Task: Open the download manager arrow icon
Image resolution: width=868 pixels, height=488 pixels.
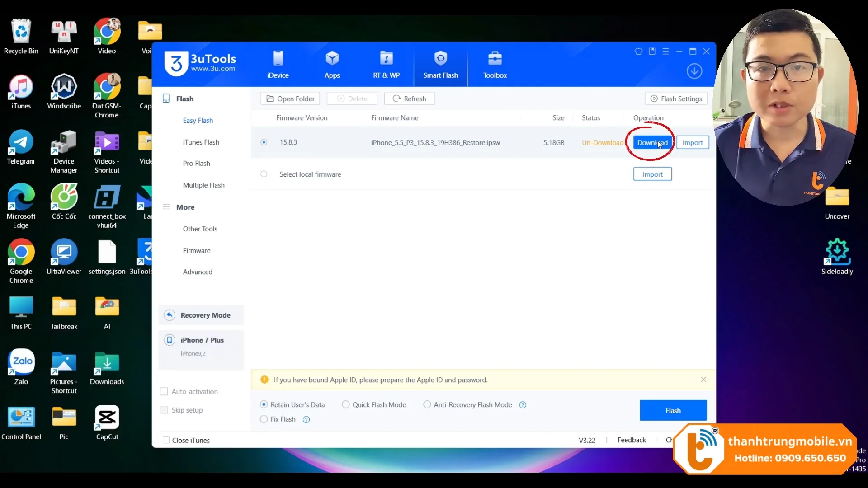Action: pos(694,71)
